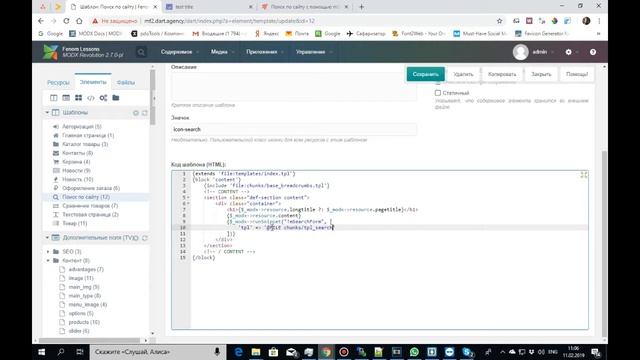Open the settings gear in MODX header
Image resolution: width=640 pixels, height=360 pixels.
[569, 52]
